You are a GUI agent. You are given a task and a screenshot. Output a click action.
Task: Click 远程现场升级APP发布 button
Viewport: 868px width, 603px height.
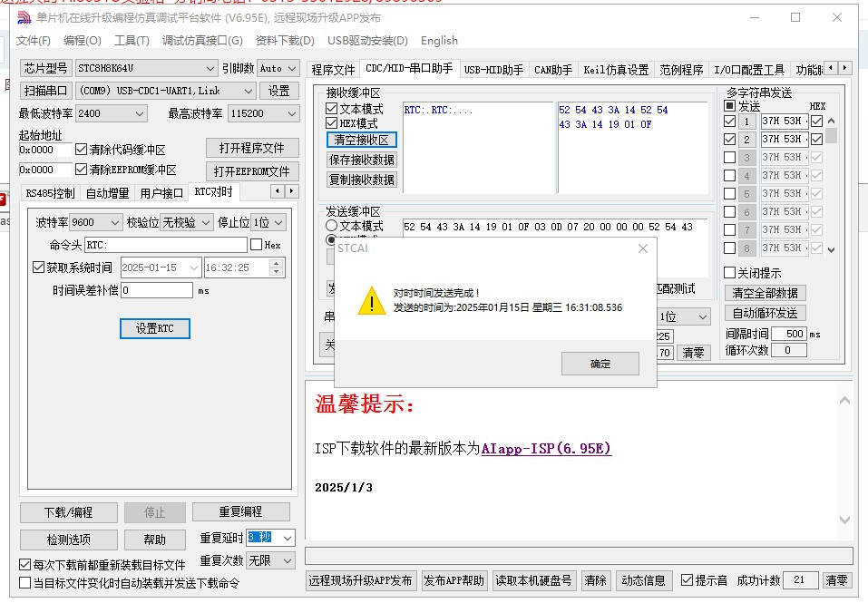click(360, 580)
